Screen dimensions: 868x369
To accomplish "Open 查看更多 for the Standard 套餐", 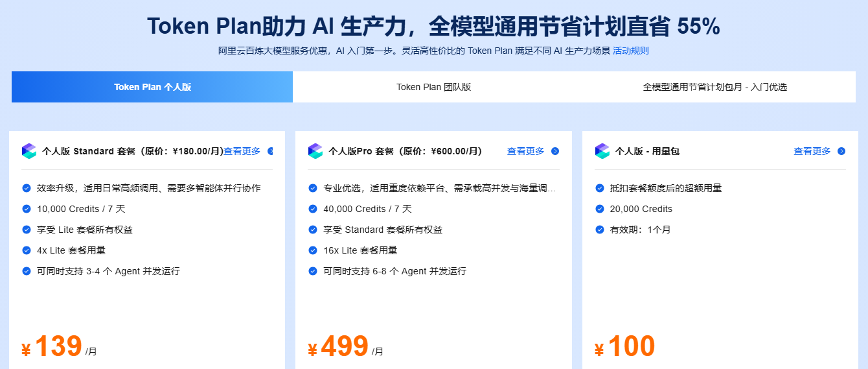I will 242,151.
